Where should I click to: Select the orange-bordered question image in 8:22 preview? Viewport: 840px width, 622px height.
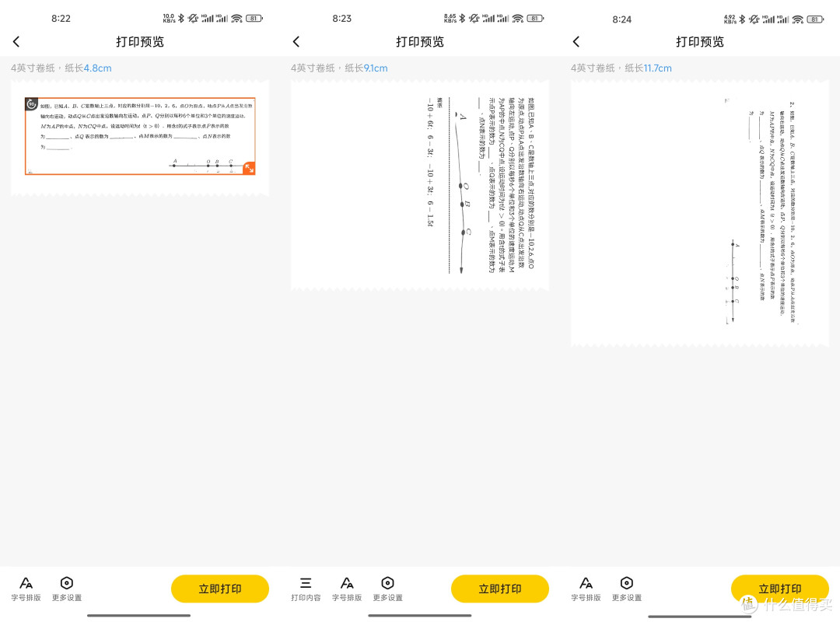coord(140,136)
